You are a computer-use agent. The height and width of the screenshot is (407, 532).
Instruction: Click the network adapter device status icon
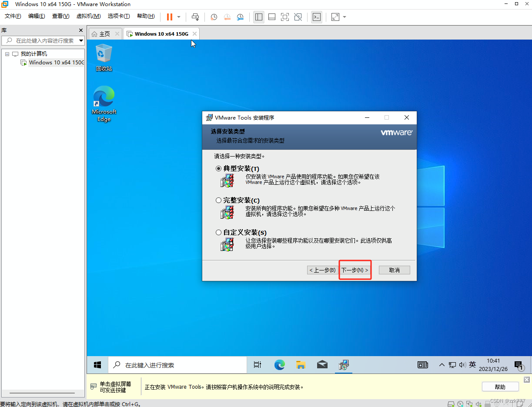[x=469, y=404]
